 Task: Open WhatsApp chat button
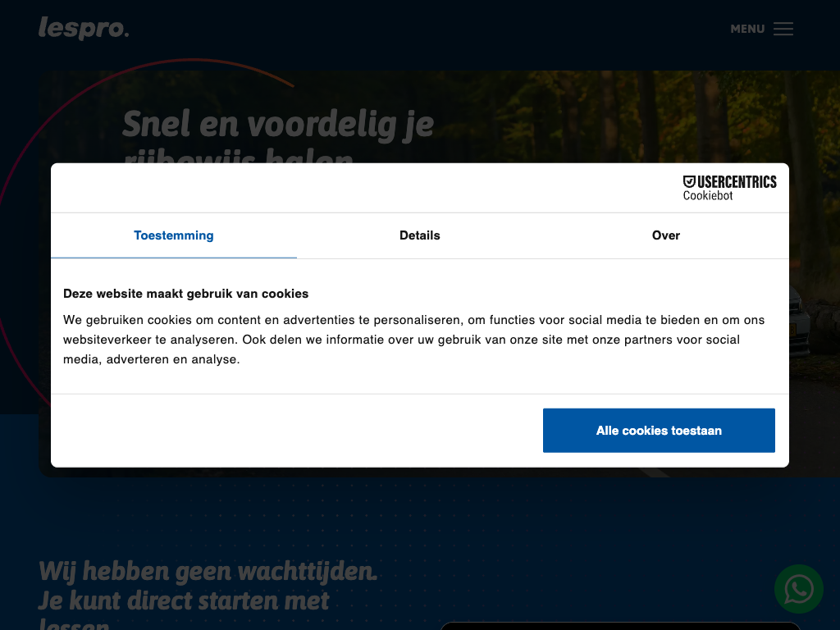[798, 589]
